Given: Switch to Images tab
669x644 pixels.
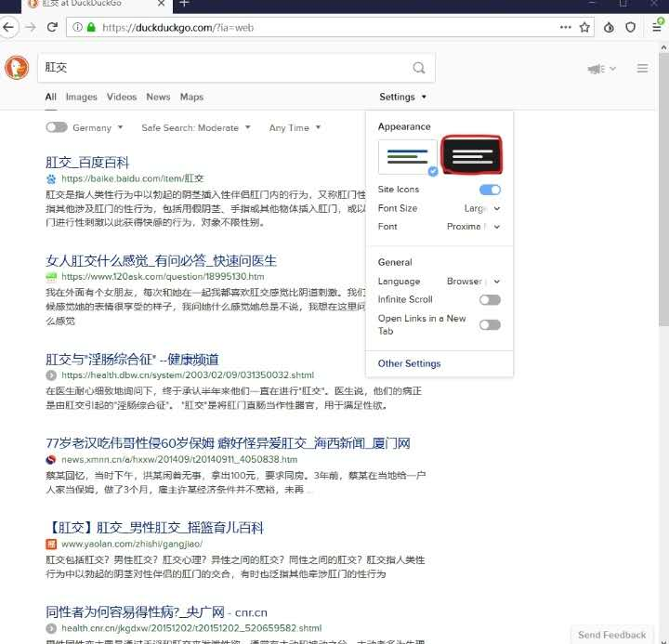Looking at the screenshot, I should click(82, 98).
